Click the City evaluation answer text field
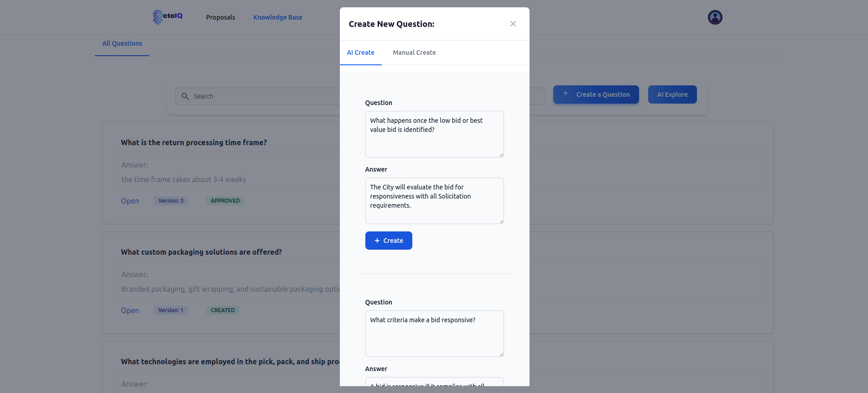The height and width of the screenshot is (393, 868). [x=434, y=201]
